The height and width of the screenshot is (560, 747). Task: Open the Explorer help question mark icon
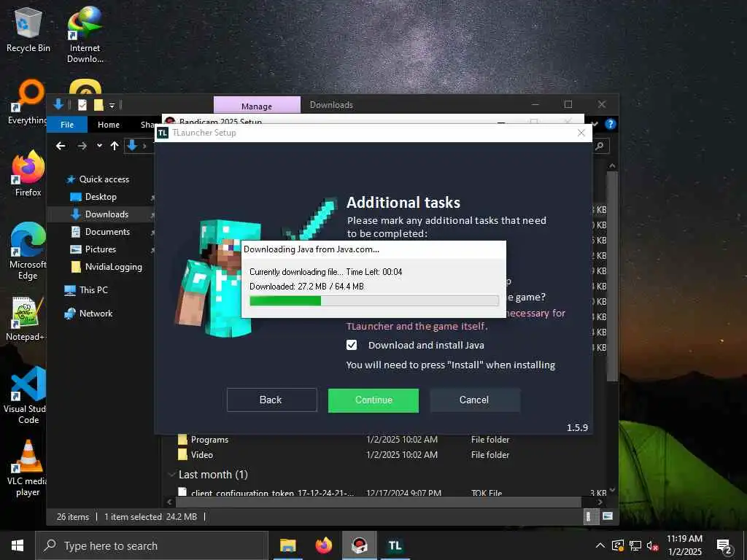tap(611, 124)
